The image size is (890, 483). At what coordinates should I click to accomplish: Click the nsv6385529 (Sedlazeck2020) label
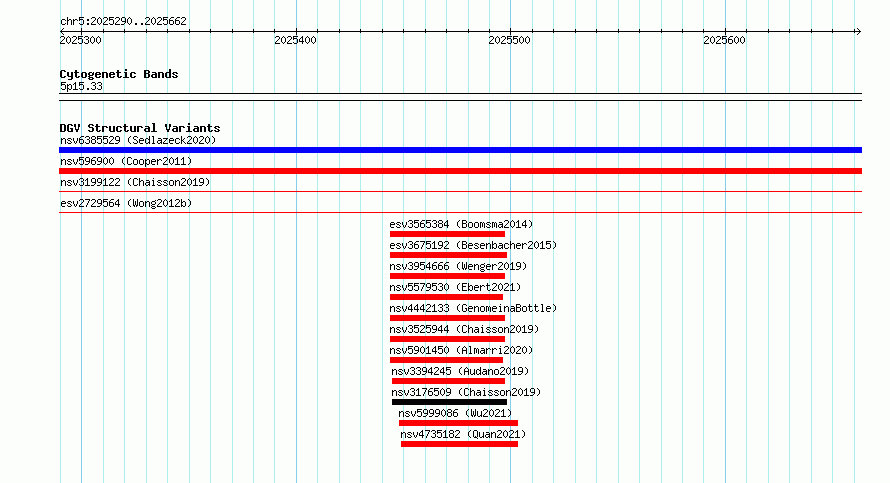(x=138, y=140)
